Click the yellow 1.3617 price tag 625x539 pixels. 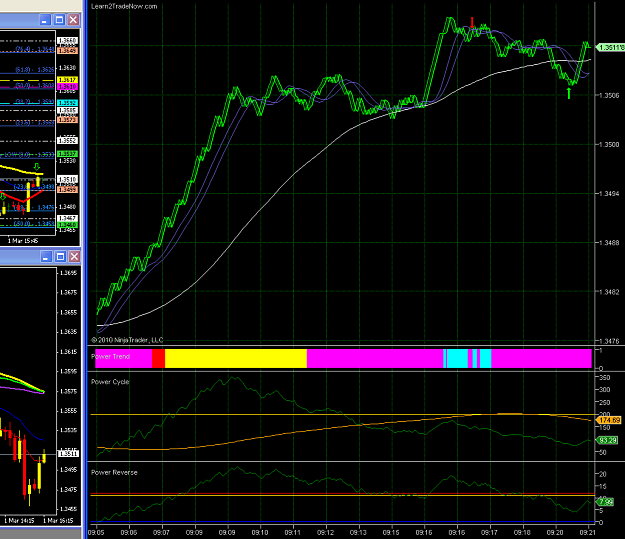[x=67, y=80]
